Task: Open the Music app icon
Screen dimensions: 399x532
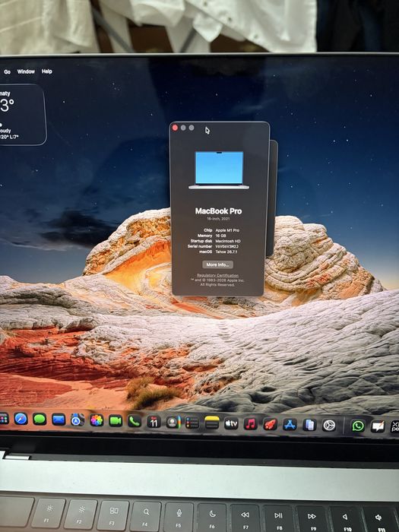Action: (x=250, y=424)
